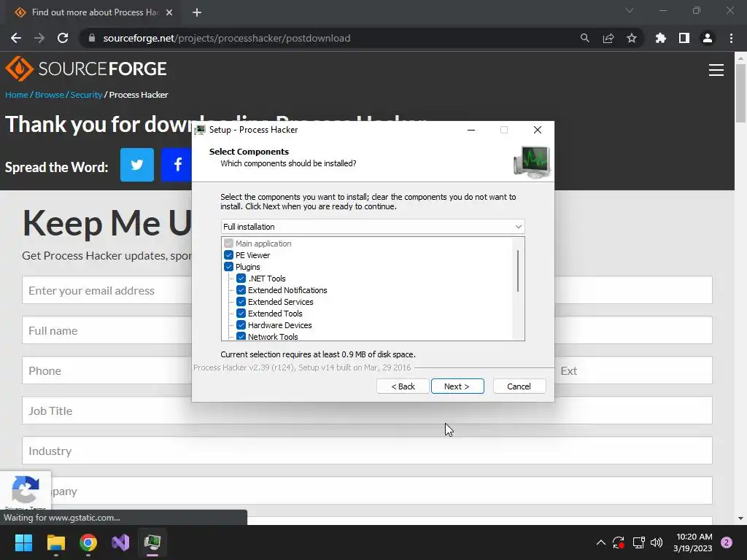Screen dimensions: 747x560
Task: Click the Home breadcrumb link
Action: 16,95
